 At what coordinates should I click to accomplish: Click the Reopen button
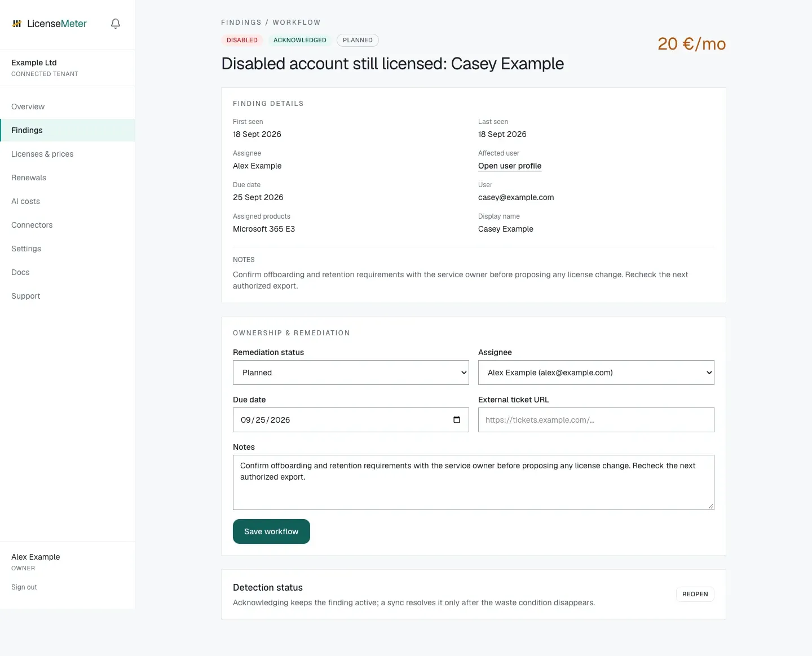point(695,594)
